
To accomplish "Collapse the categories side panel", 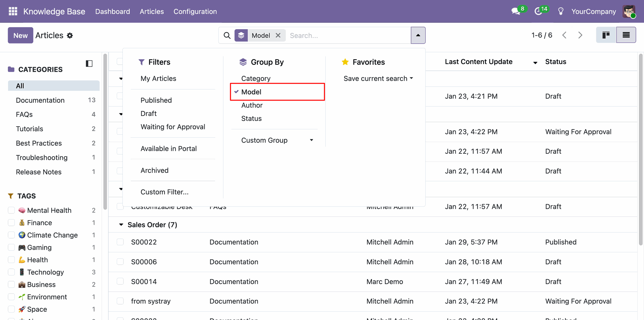I will pos(89,63).
